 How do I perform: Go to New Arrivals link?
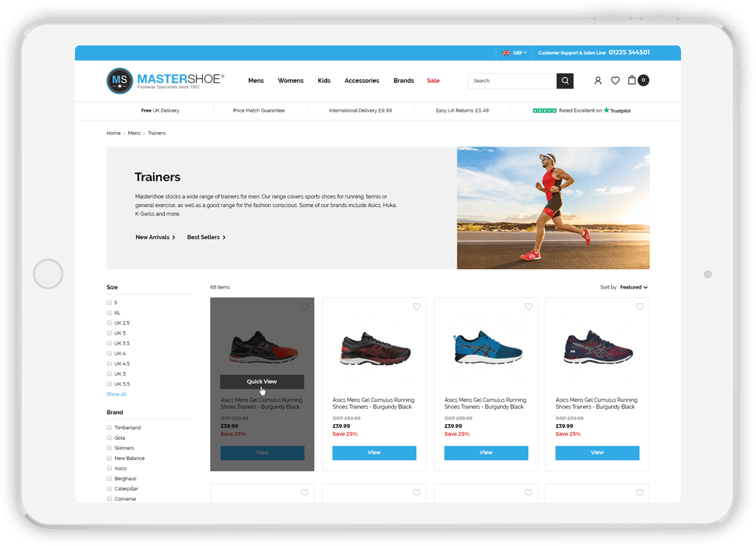tap(155, 237)
